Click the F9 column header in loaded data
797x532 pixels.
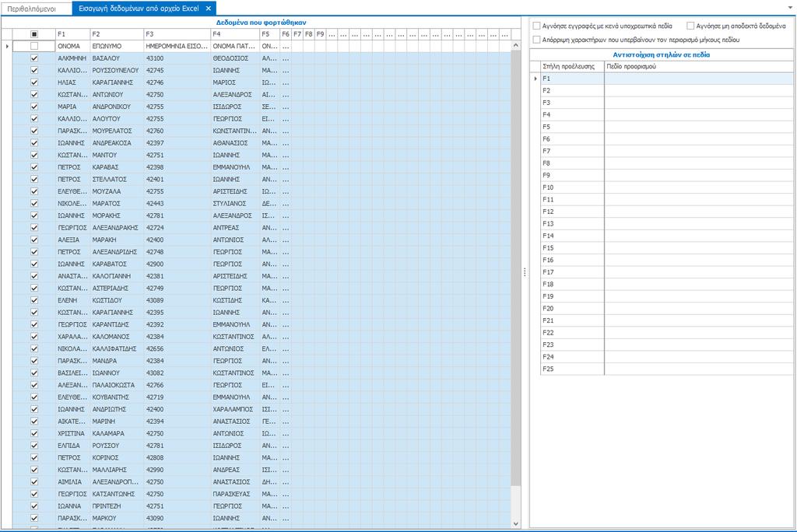point(320,34)
